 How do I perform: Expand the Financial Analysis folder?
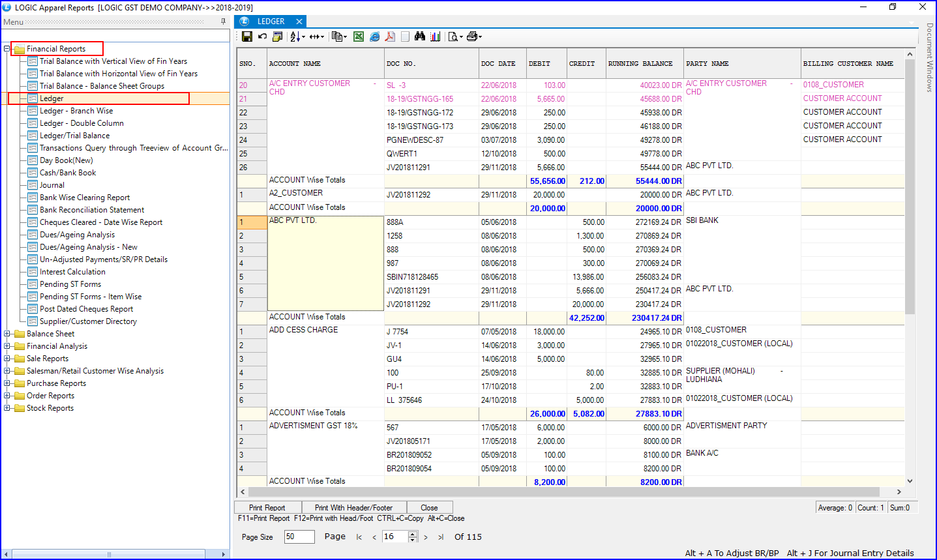click(7, 346)
